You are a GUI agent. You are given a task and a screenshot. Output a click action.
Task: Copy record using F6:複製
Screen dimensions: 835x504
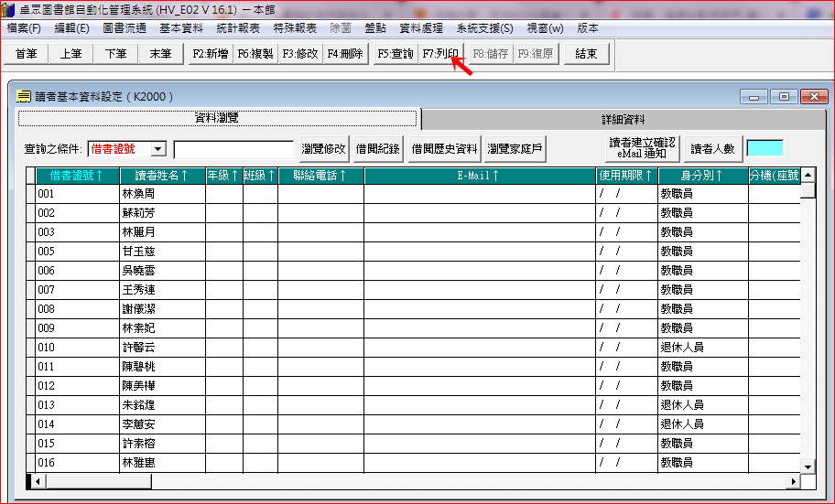pyautogui.click(x=255, y=54)
